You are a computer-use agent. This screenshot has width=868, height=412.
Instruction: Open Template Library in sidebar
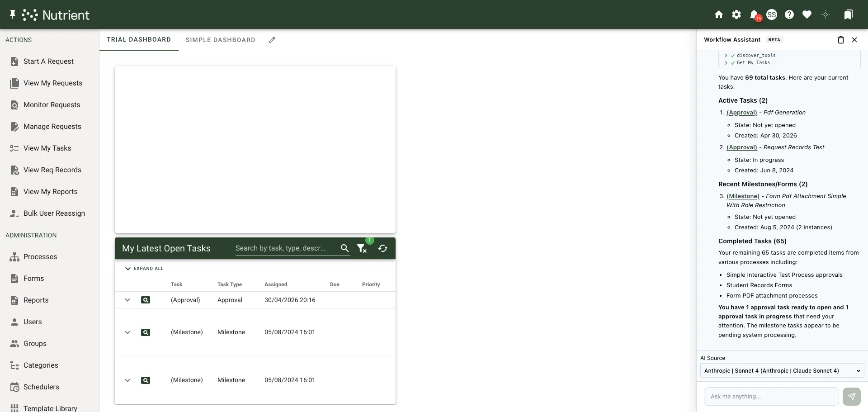[x=49, y=408]
